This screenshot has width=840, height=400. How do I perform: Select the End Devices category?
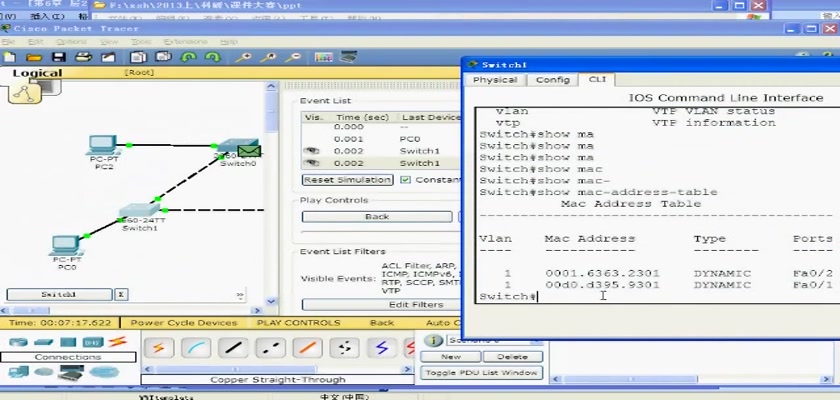click(18, 372)
